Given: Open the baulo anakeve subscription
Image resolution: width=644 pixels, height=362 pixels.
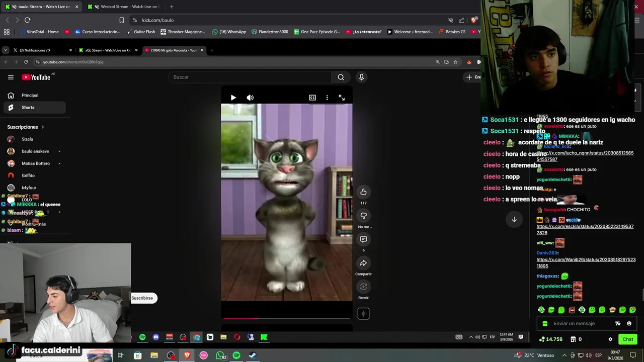Looking at the screenshot, I should [x=34, y=151].
